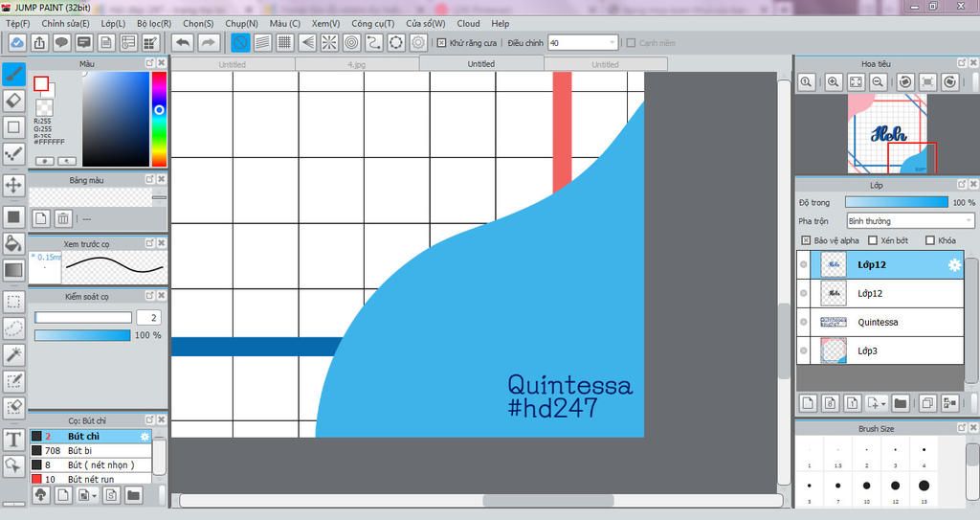The image size is (980, 520).
Task: Enable concentric circle snap
Action: pyautogui.click(x=352, y=42)
